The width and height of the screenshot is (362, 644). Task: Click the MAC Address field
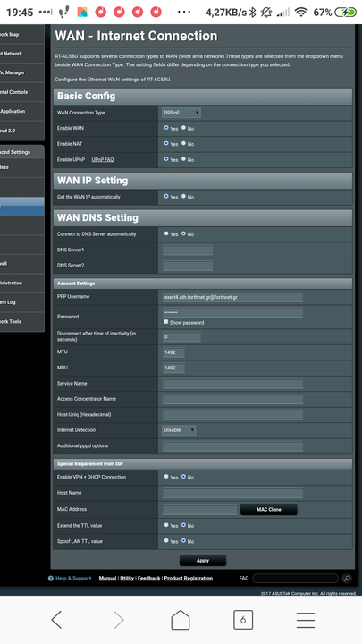[200, 510]
